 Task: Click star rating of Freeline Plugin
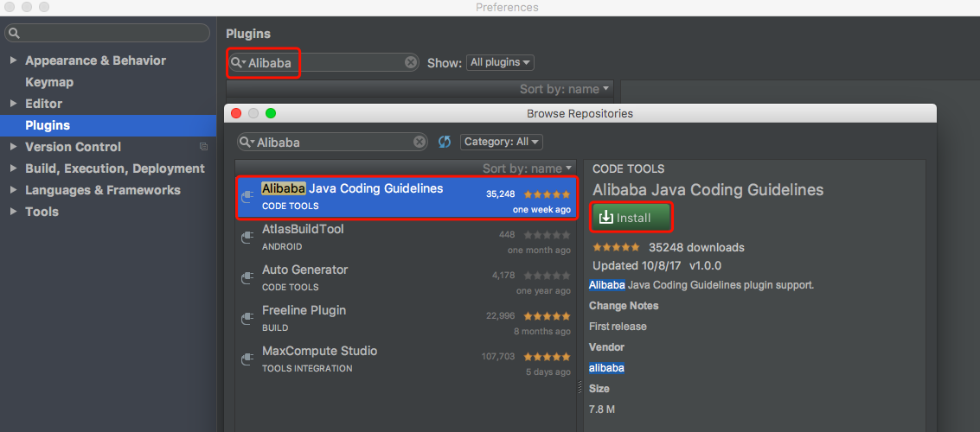[547, 316]
